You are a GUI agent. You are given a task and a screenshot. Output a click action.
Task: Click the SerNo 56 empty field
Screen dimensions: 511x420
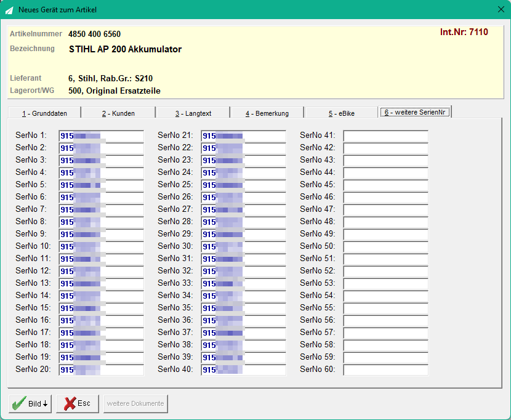tap(386, 321)
